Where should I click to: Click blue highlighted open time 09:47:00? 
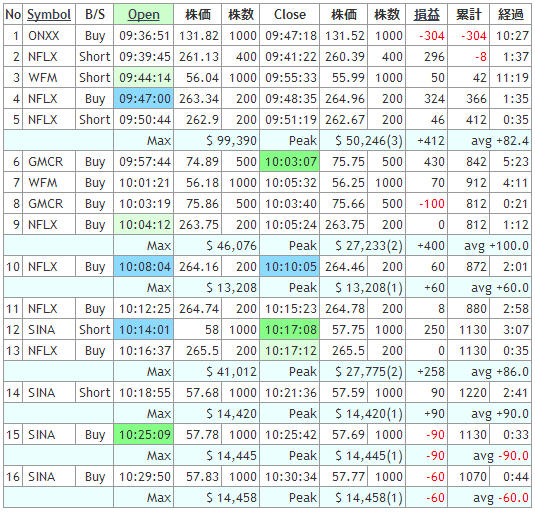(144, 99)
